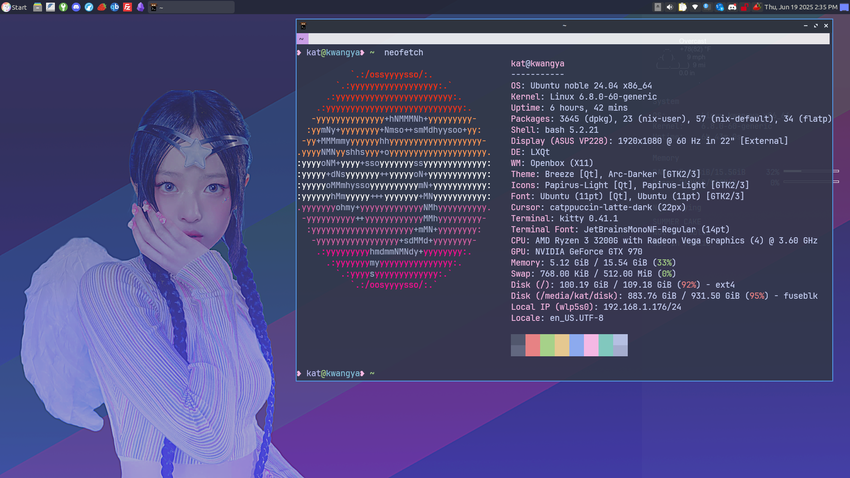Image resolution: width=850 pixels, height=478 pixels.
Task: Click the 'CPU: AMD Ryzen 3 3200G' line
Action: click(664, 241)
